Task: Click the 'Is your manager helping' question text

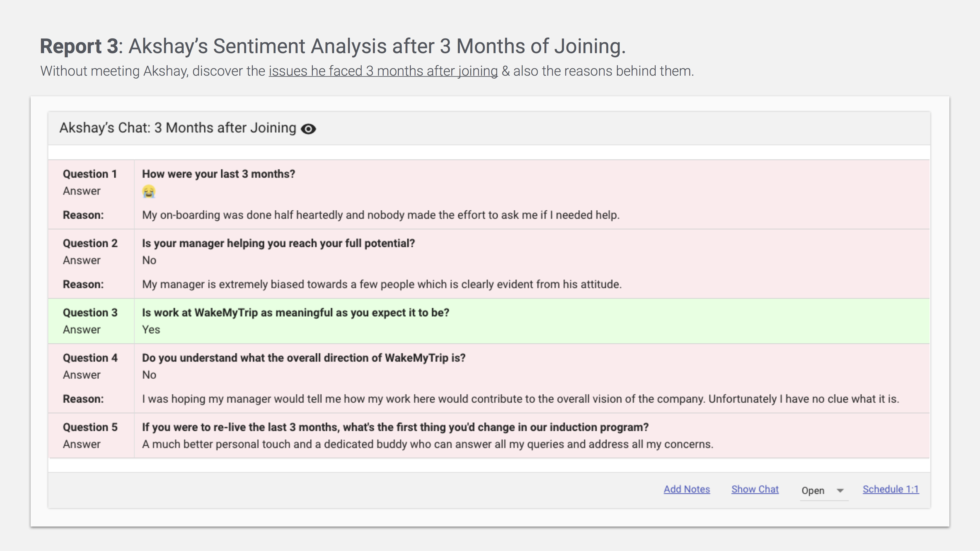Action: [x=278, y=243]
